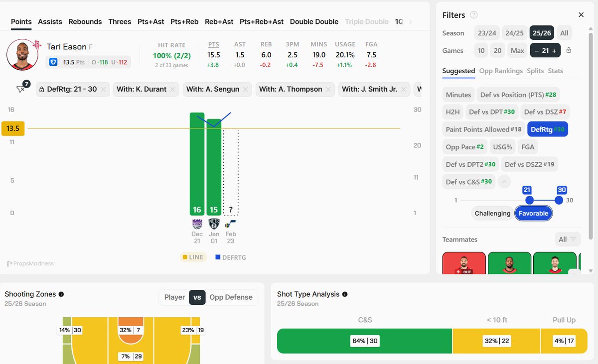Click the dotted upcoming Feb 23 bar
This screenshot has height=364, width=598.
pos(231,172)
